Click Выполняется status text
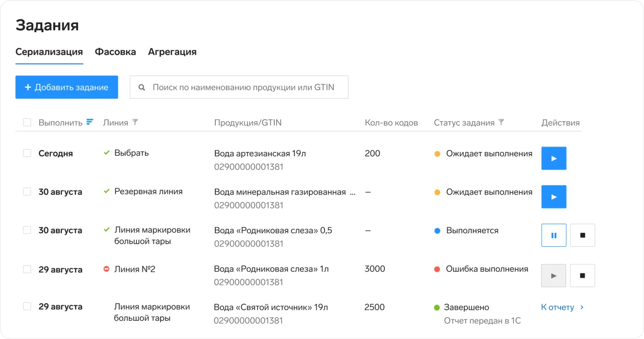The image size is (644, 339). tap(472, 231)
